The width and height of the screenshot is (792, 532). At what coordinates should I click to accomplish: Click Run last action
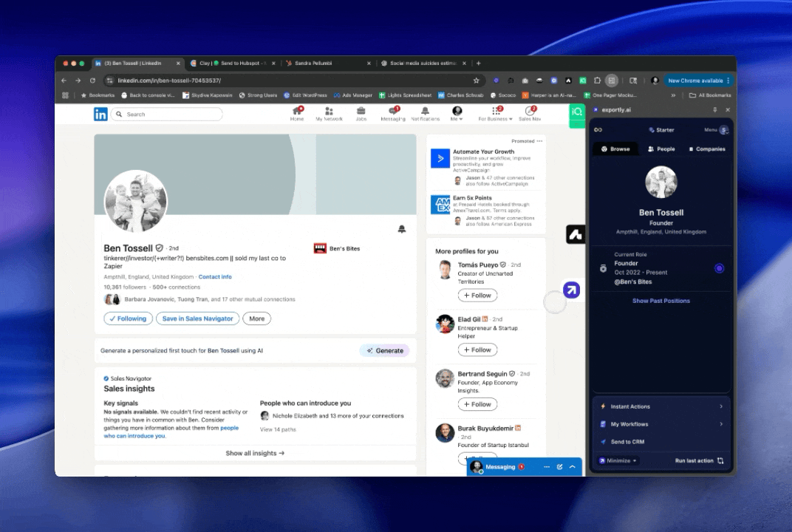pyautogui.click(x=699, y=461)
